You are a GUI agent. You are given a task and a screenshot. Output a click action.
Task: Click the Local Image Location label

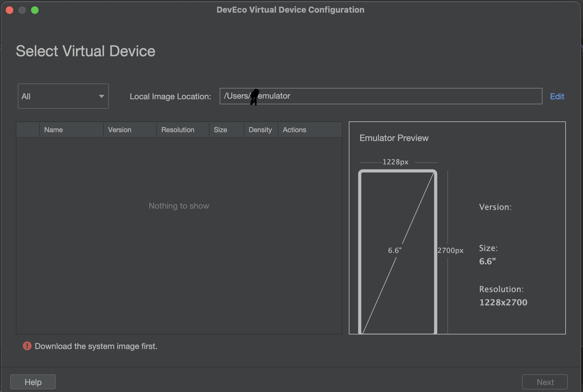(x=170, y=96)
